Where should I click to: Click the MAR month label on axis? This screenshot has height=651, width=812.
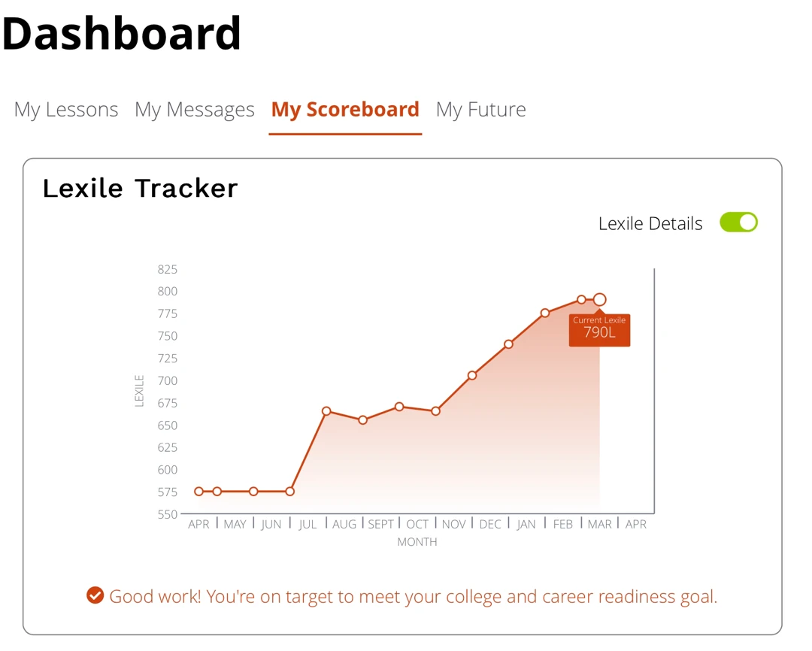tap(600, 525)
